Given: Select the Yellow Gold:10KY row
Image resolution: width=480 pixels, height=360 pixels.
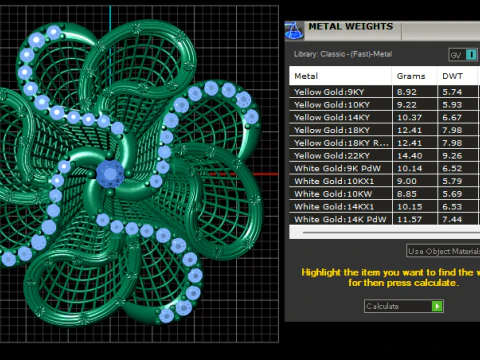Looking at the screenshot, I should 385,104.
